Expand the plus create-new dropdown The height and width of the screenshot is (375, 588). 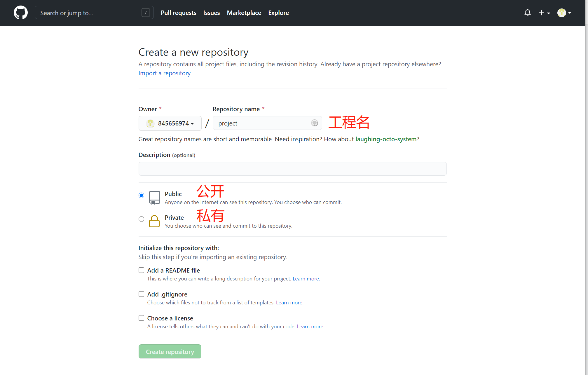coord(544,13)
